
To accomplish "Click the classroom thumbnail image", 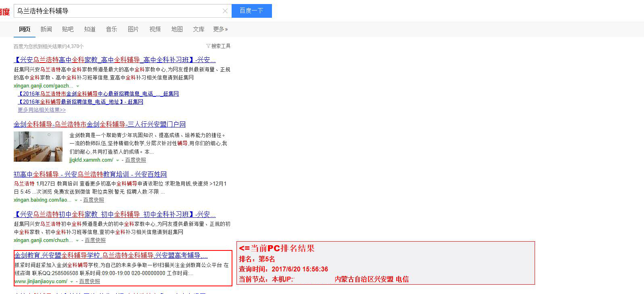I will point(38,146).
